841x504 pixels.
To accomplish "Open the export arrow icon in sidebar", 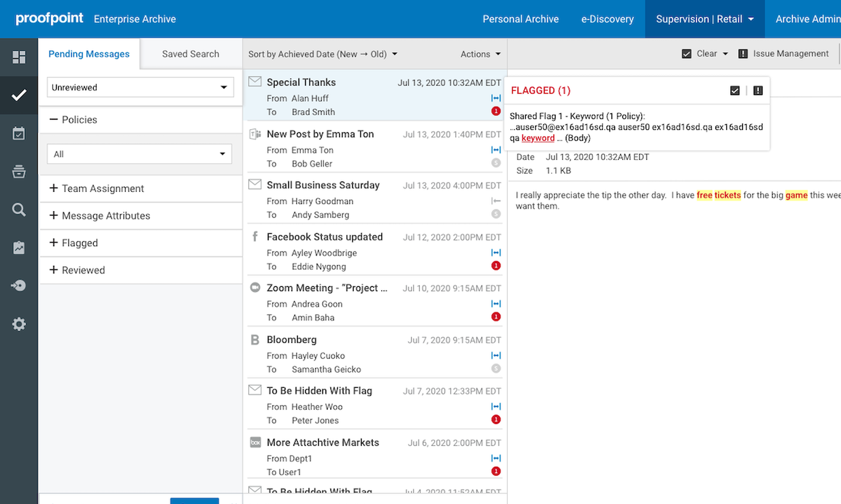I will (x=19, y=285).
